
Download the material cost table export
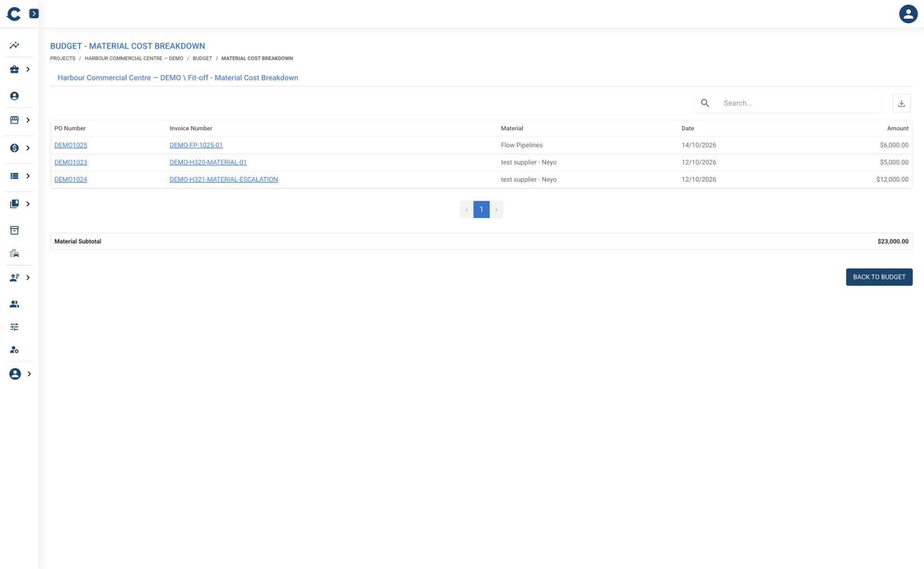click(x=901, y=103)
